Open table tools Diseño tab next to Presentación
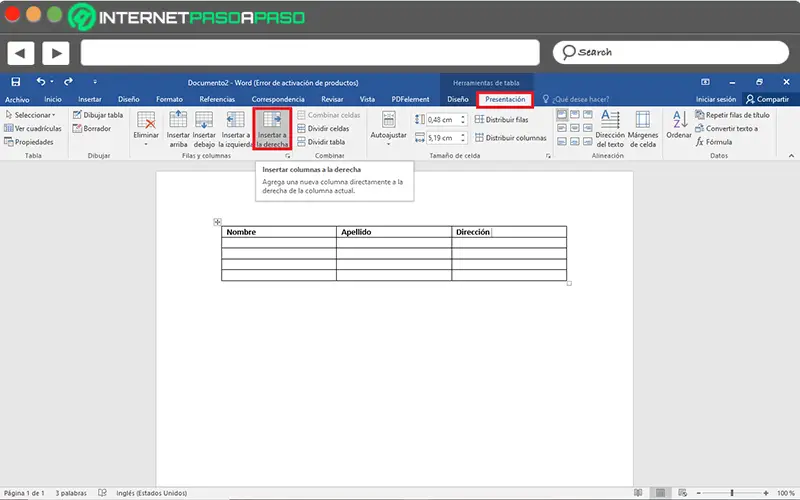 (x=458, y=99)
